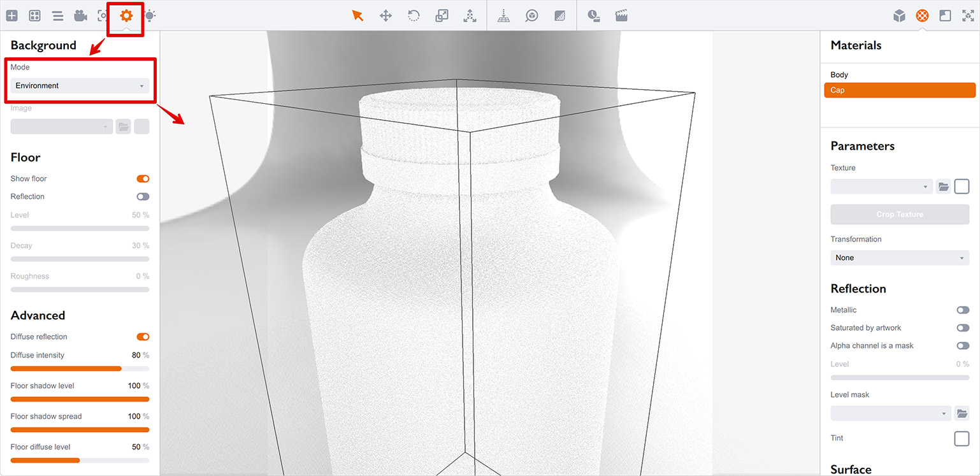Viewport: 980px width, 476px height.
Task: Open the camera panel
Action: click(80, 15)
